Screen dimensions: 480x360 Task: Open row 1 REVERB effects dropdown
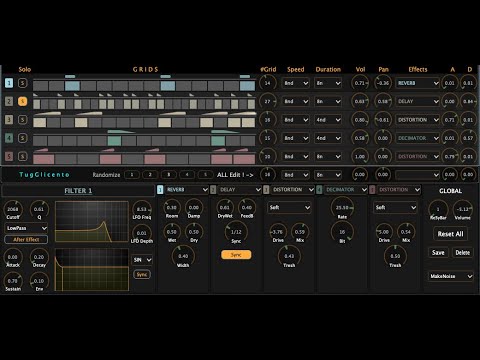(x=417, y=83)
